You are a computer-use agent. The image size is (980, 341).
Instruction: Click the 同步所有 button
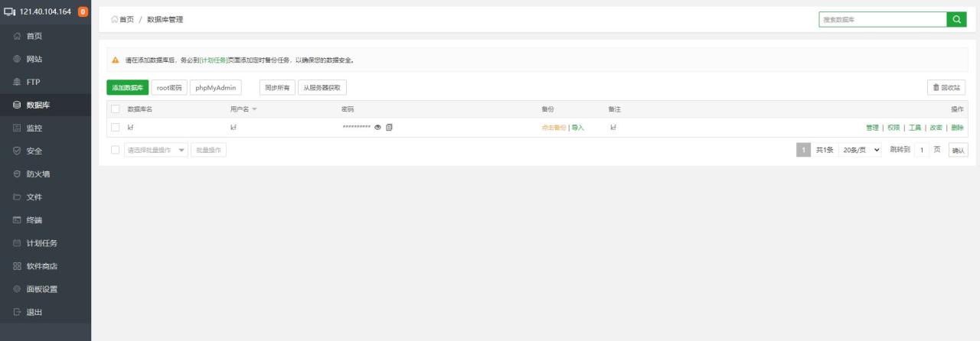coord(277,87)
